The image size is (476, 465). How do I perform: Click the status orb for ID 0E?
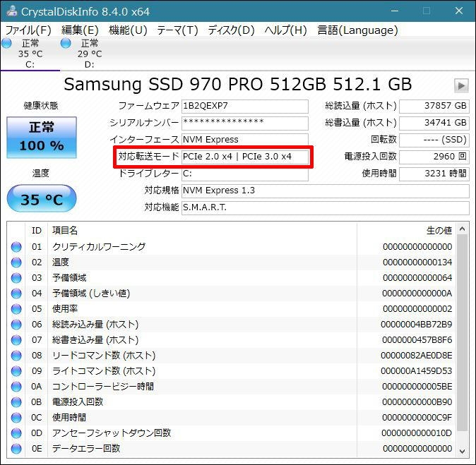pyautogui.click(x=16, y=449)
